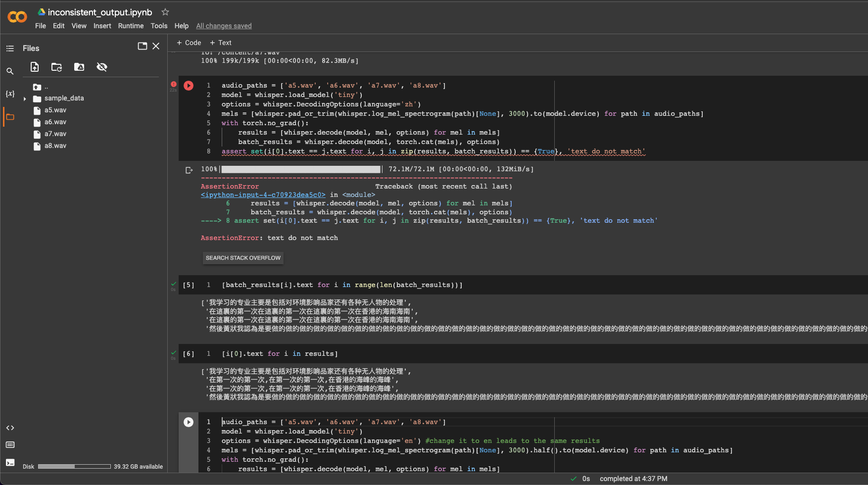
Task: Add a new Text cell
Action: [221, 43]
